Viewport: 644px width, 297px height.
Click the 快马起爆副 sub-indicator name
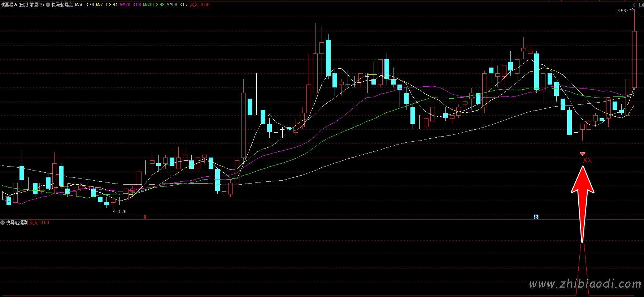17,223
